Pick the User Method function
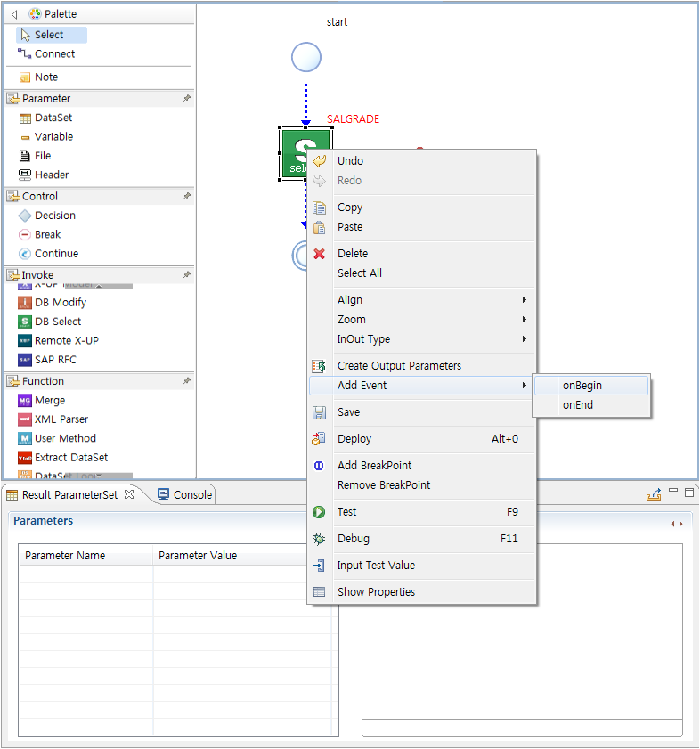The width and height of the screenshot is (700, 749). [x=65, y=438]
